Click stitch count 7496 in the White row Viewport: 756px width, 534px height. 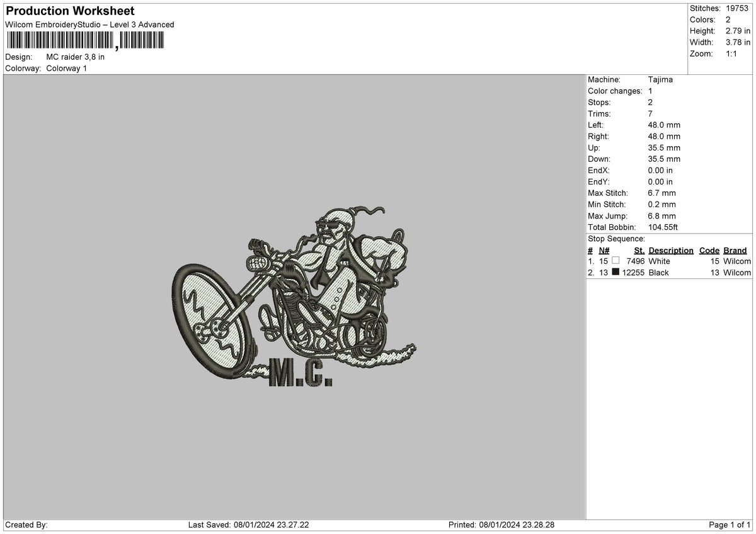pos(636,261)
